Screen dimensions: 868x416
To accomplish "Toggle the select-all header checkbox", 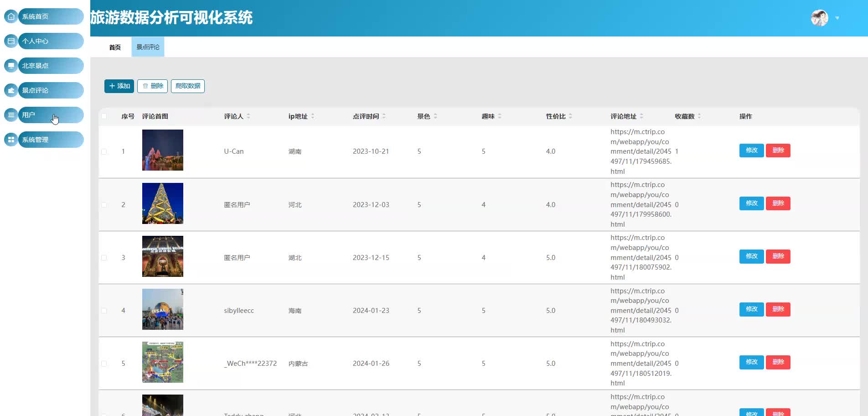I will (104, 116).
